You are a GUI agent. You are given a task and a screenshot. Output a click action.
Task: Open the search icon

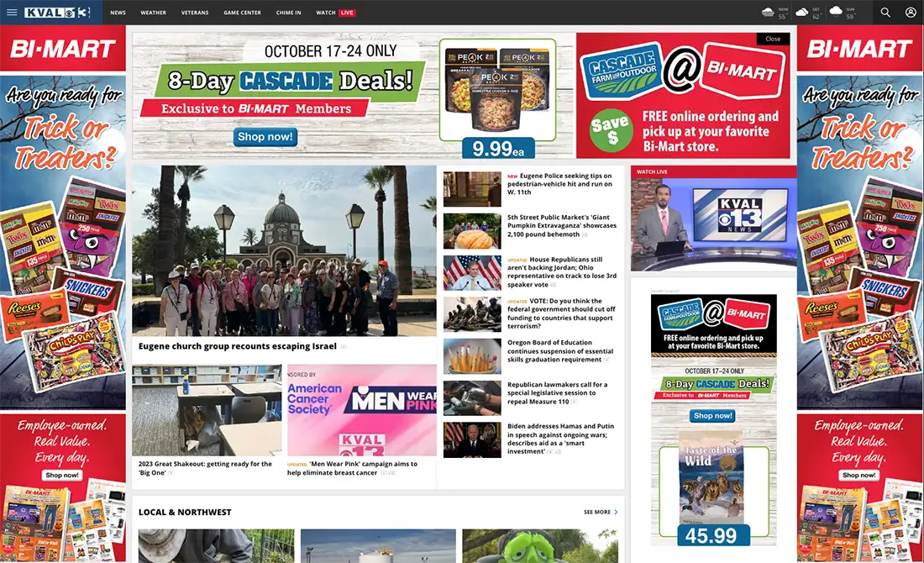tap(885, 13)
